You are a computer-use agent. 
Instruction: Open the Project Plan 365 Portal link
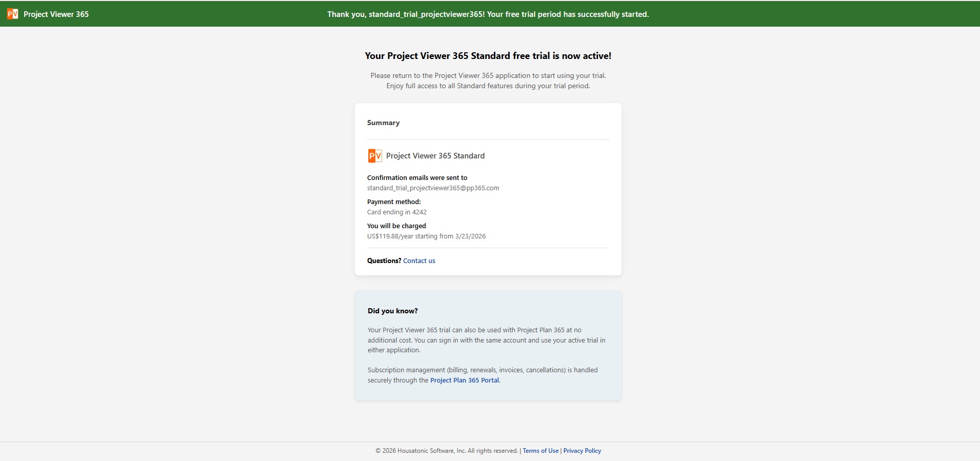pyautogui.click(x=464, y=380)
